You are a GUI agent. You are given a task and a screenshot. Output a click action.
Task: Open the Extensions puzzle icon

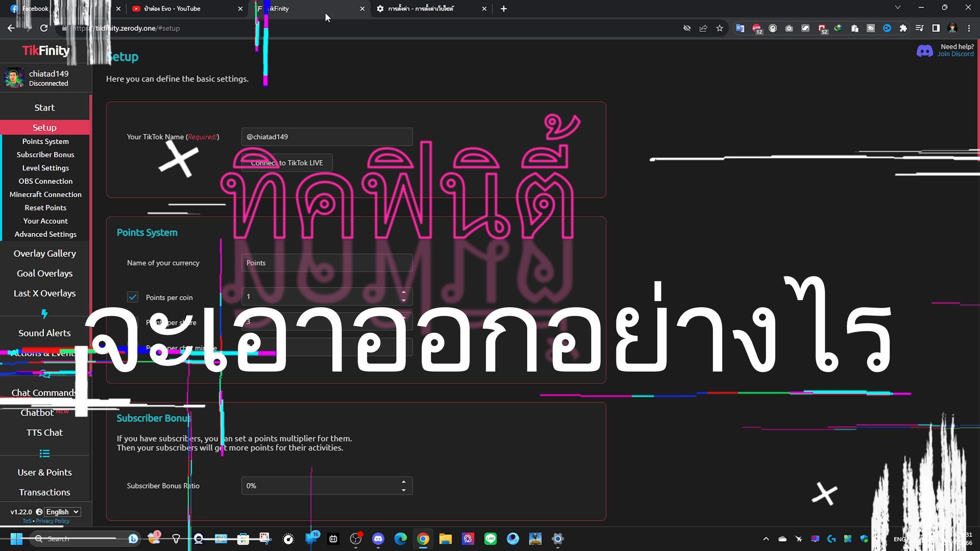[903, 28]
